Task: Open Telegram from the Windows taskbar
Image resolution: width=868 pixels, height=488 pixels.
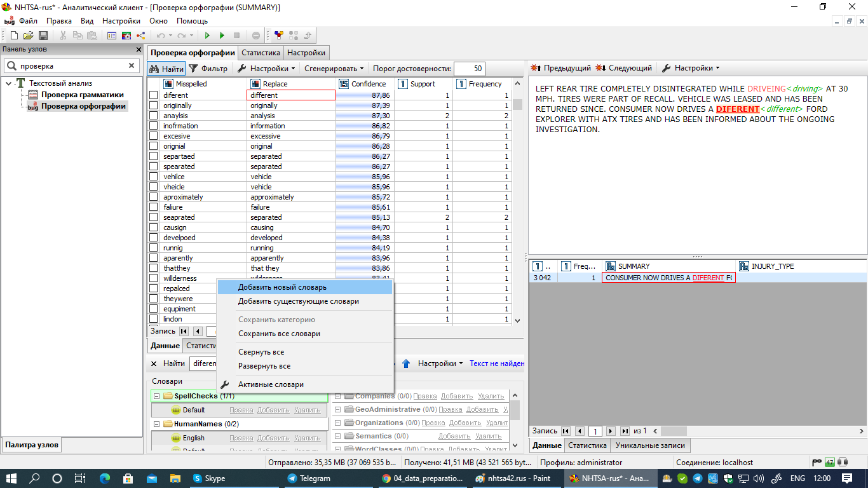Action: click(309, 478)
